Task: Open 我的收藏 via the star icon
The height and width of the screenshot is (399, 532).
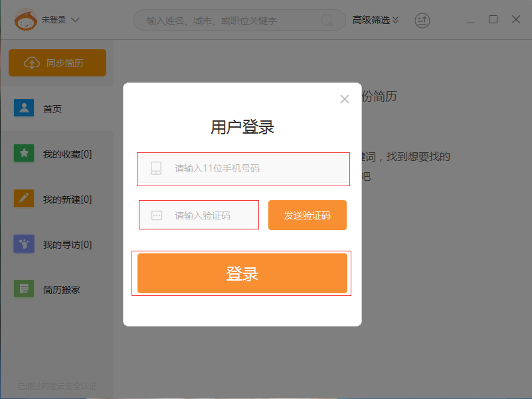Action: pyautogui.click(x=25, y=153)
